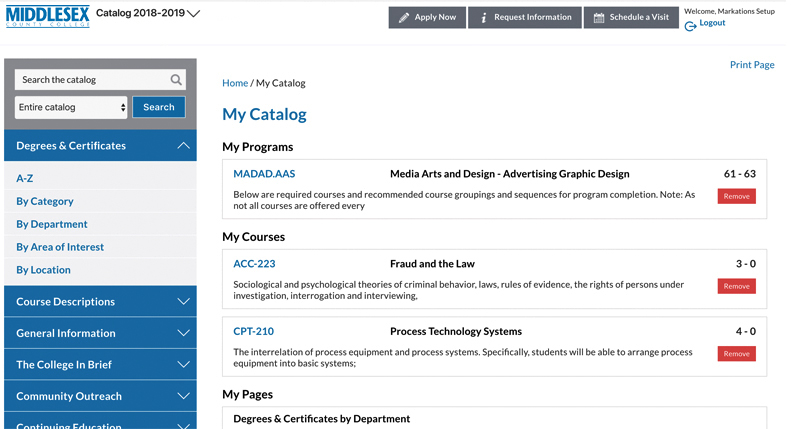The height and width of the screenshot is (429, 795).
Task: Open the Catalog 2018-2019 year dropdown
Action: coord(148,13)
